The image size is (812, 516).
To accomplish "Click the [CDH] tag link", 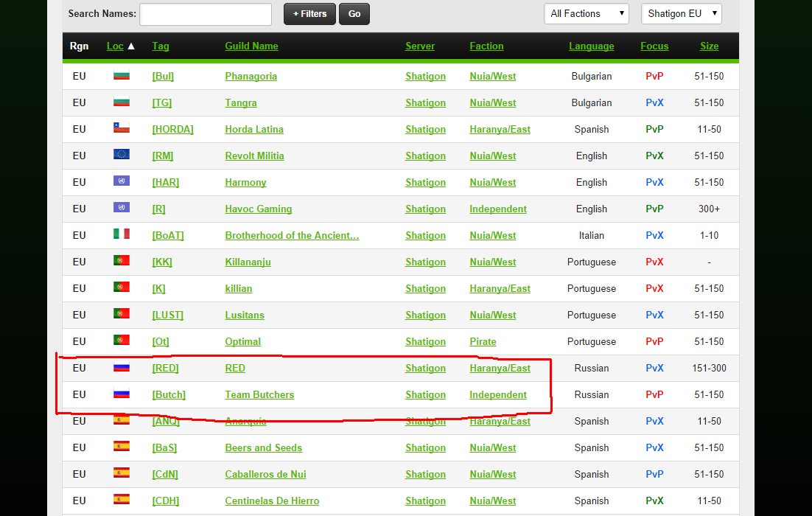I will pyautogui.click(x=166, y=501).
